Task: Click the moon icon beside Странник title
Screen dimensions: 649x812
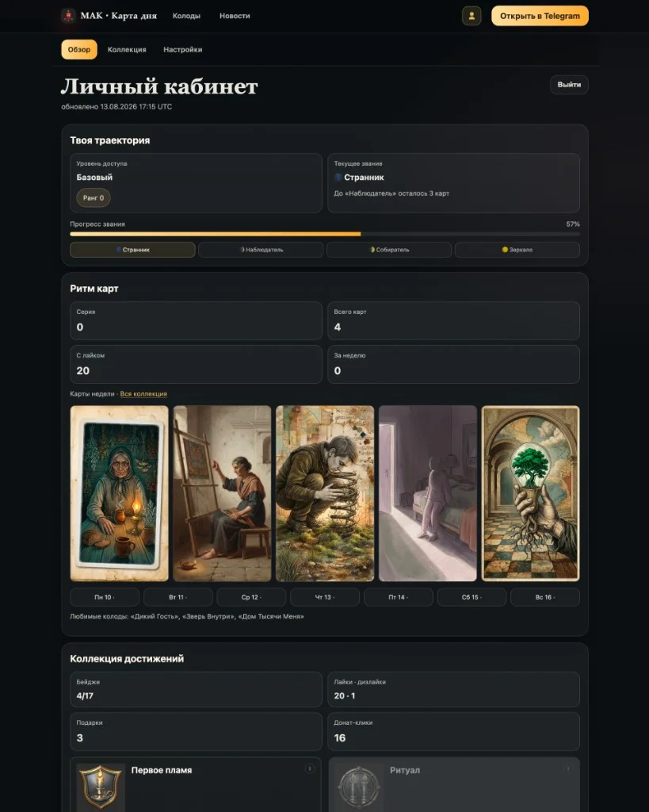Action: pyautogui.click(x=338, y=177)
